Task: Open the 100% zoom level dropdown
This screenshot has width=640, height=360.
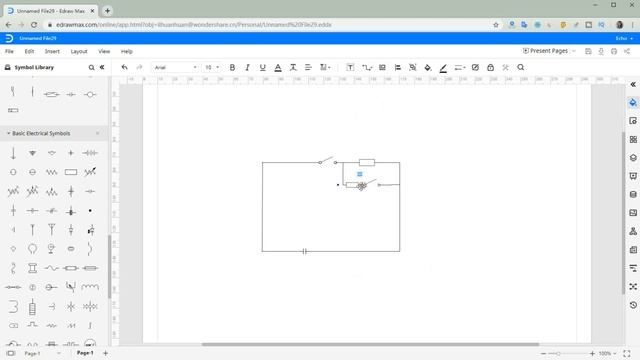Action: pos(607,353)
